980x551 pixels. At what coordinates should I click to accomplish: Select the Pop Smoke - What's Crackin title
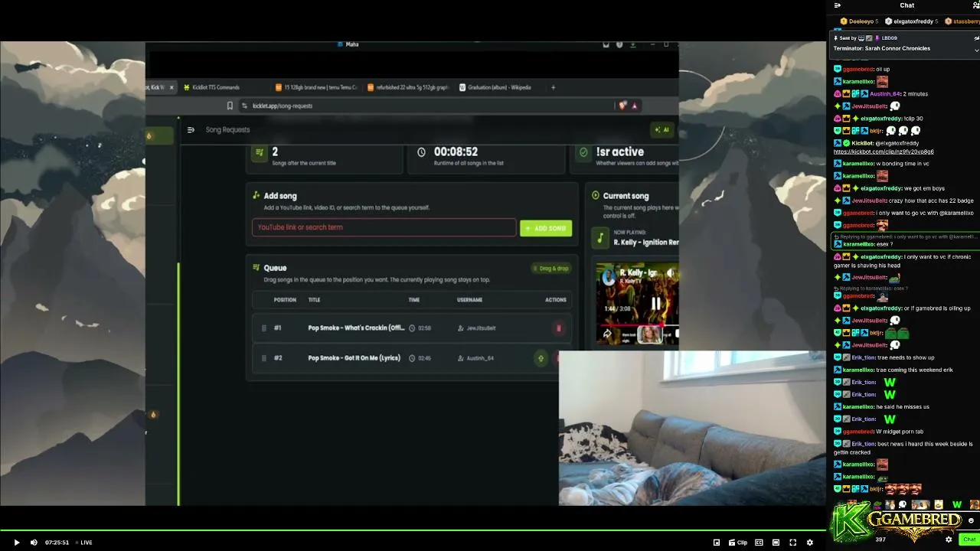(356, 328)
